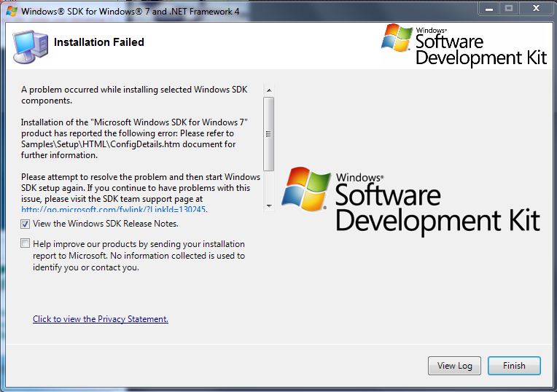Enable sending installation report to Microsoft
The height and width of the screenshot is (392, 557).
click(25, 243)
